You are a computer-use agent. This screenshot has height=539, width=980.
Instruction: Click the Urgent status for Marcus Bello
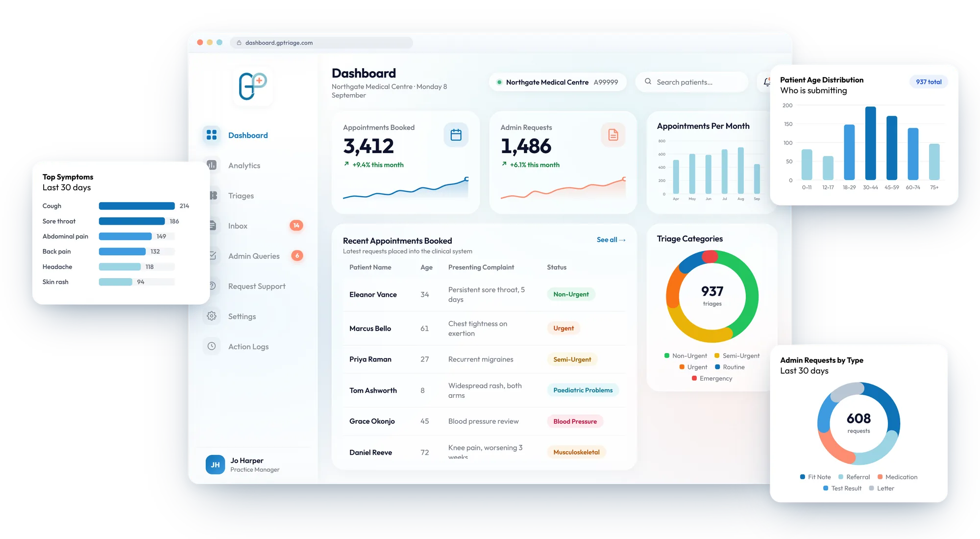click(563, 328)
